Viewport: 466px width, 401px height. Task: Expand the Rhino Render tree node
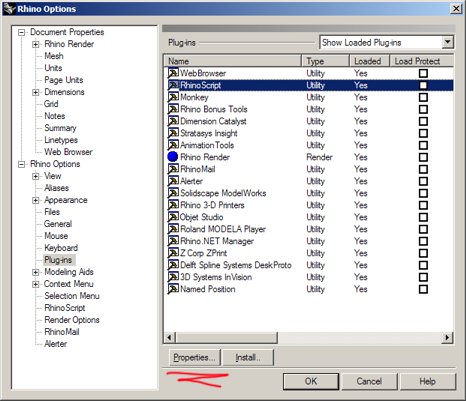click(x=36, y=44)
